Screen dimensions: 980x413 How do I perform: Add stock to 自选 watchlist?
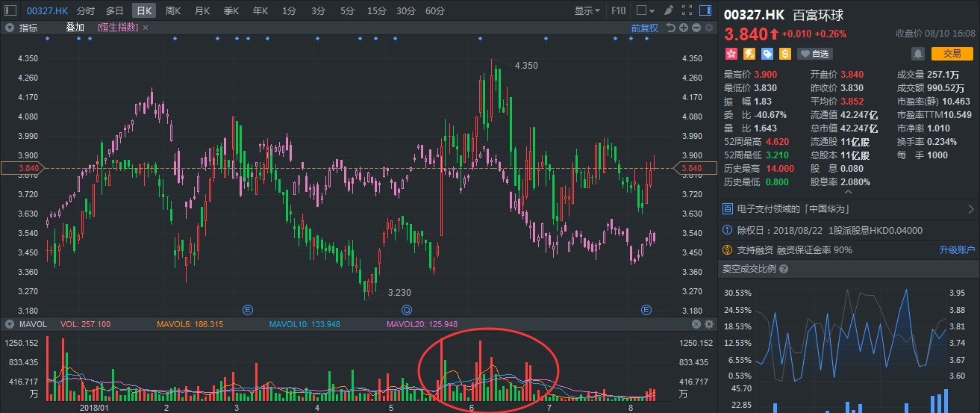click(x=814, y=54)
